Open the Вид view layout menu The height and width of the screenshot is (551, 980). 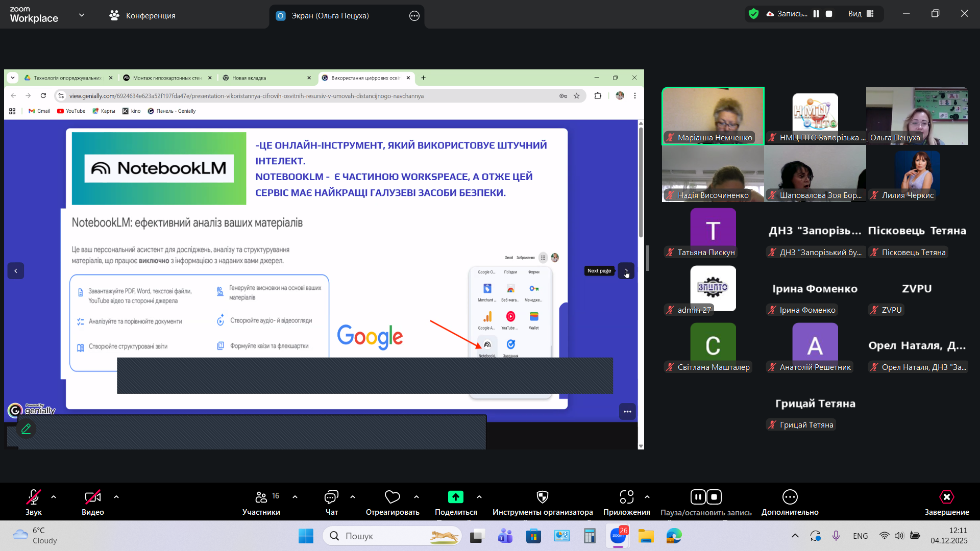tap(861, 14)
